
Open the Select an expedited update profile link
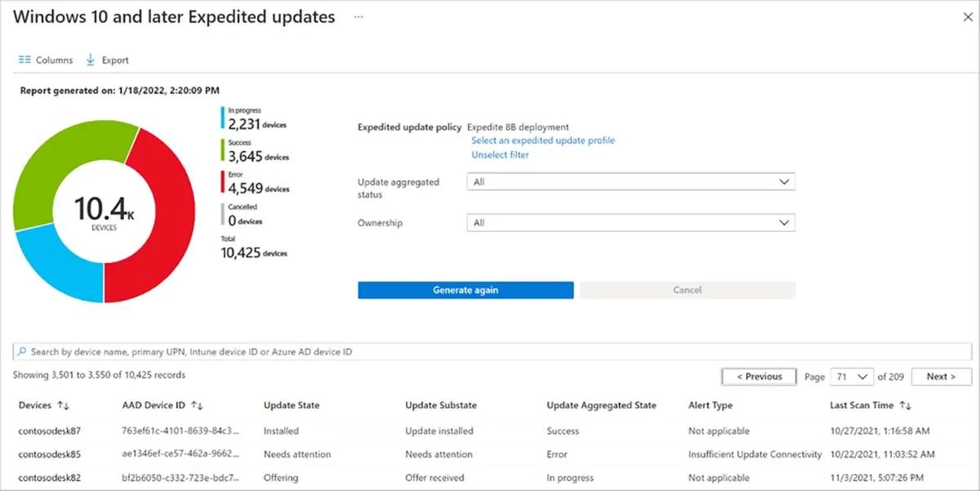(x=543, y=140)
